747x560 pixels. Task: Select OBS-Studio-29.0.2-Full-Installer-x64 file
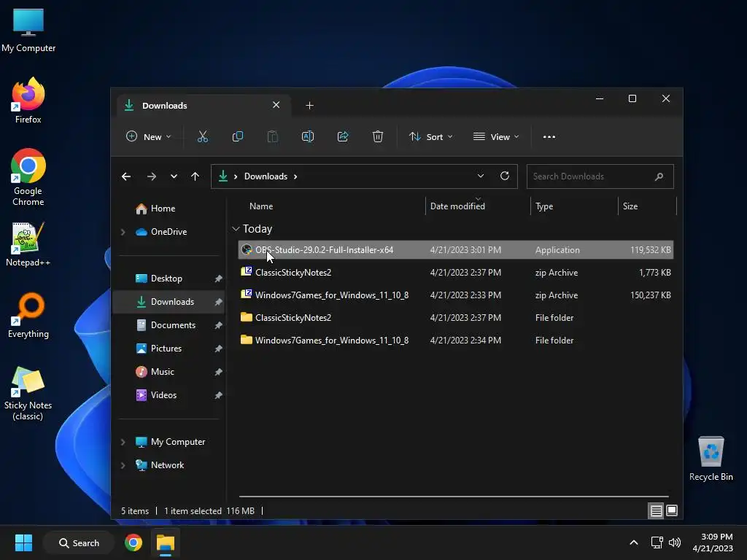point(455,250)
